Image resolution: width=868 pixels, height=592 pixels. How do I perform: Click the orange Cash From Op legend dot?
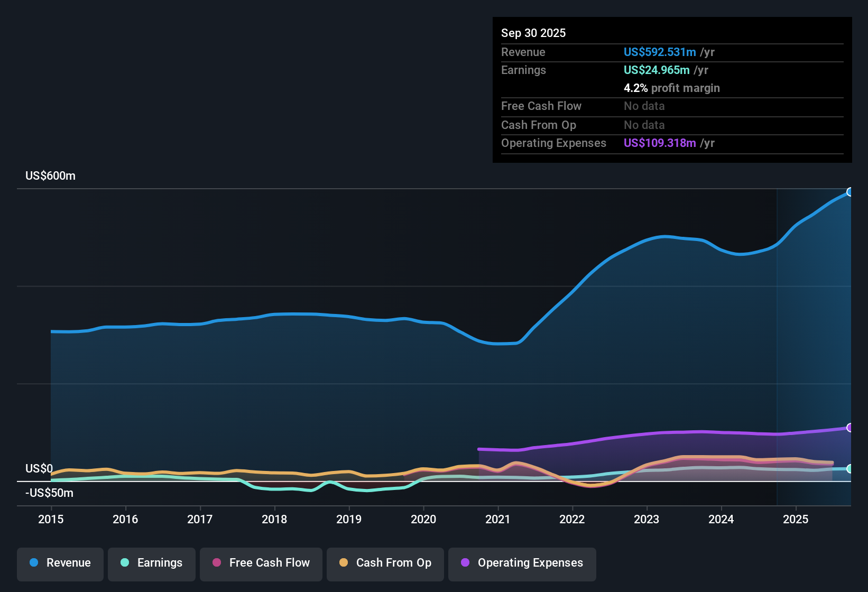343,563
